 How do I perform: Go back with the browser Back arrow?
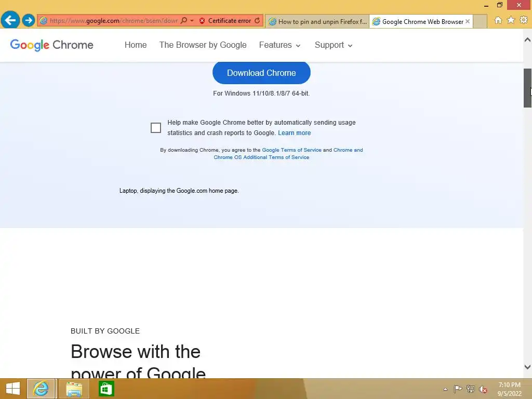click(x=10, y=20)
